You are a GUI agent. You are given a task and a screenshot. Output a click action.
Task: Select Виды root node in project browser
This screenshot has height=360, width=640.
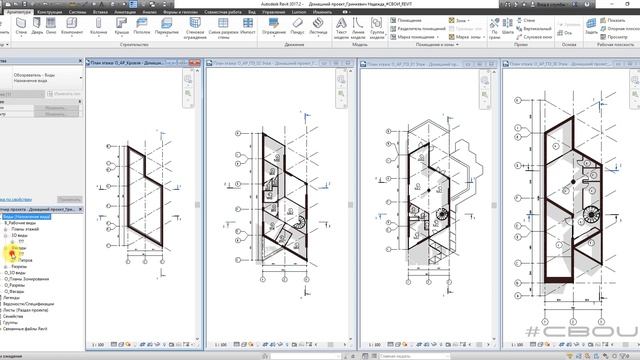click(27, 217)
